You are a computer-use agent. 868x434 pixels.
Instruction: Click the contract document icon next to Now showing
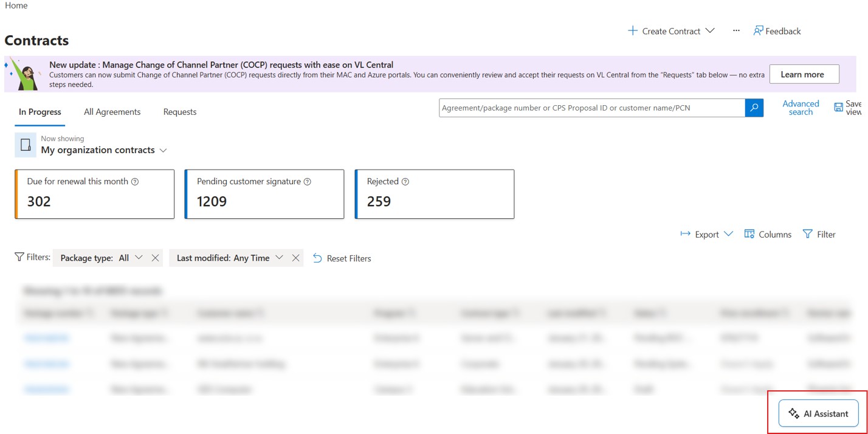pos(26,145)
